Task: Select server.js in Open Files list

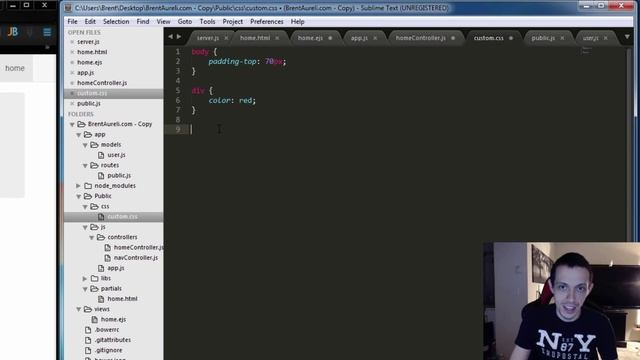Action: (88, 42)
